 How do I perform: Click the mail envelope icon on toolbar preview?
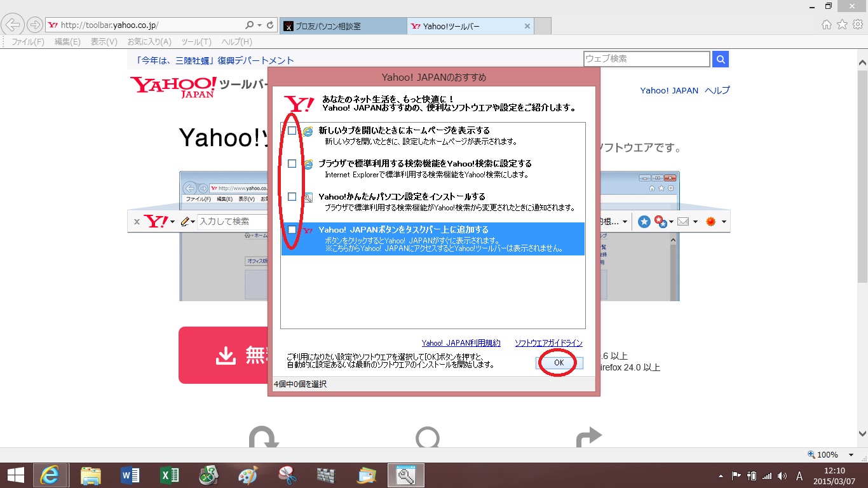pos(683,222)
